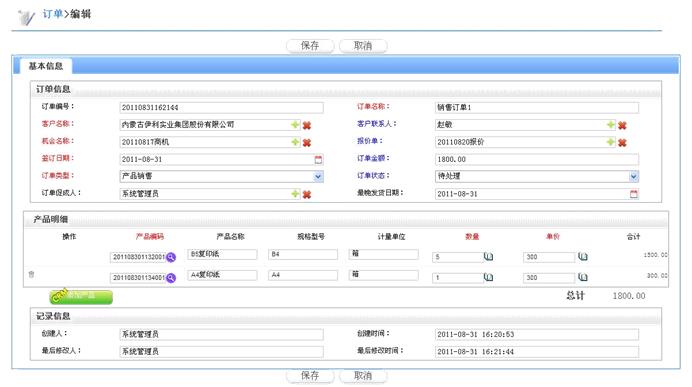The image size is (692, 387).
Task: Click the unit price icon in A4复印纸 row
Action: tap(583, 277)
